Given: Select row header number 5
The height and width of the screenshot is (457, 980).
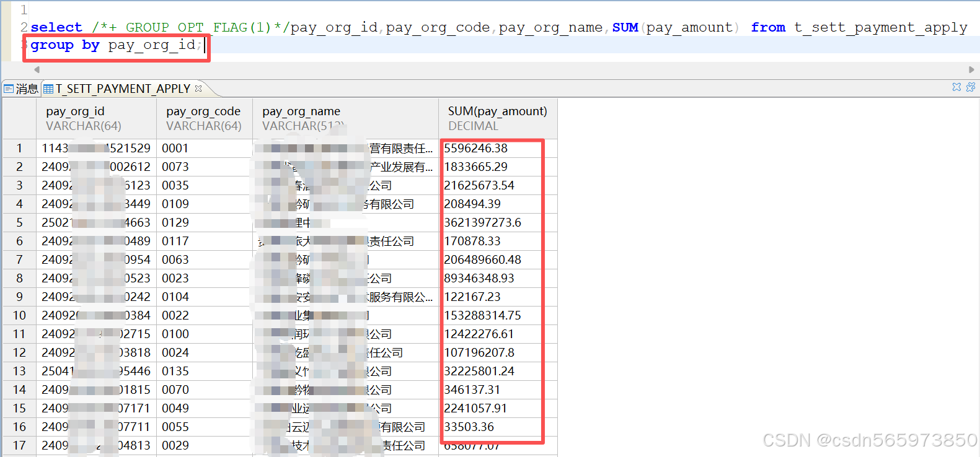Looking at the screenshot, I should click(19, 222).
